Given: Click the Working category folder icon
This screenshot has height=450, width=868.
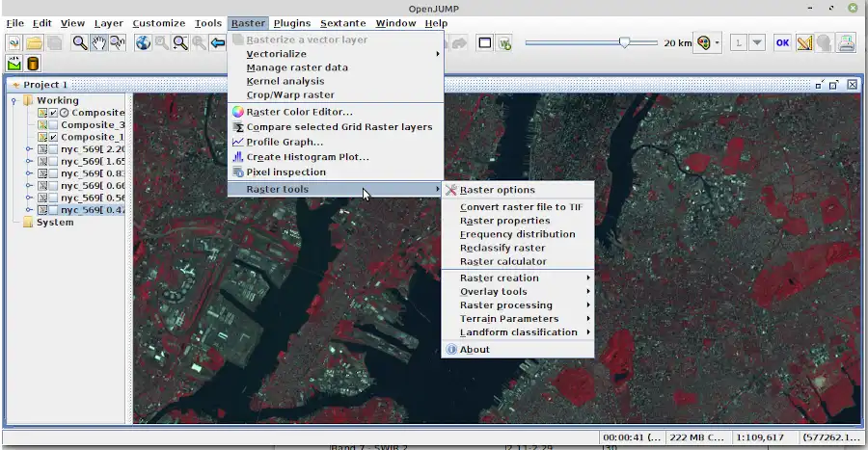Looking at the screenshot, I should tap(28, 100).
